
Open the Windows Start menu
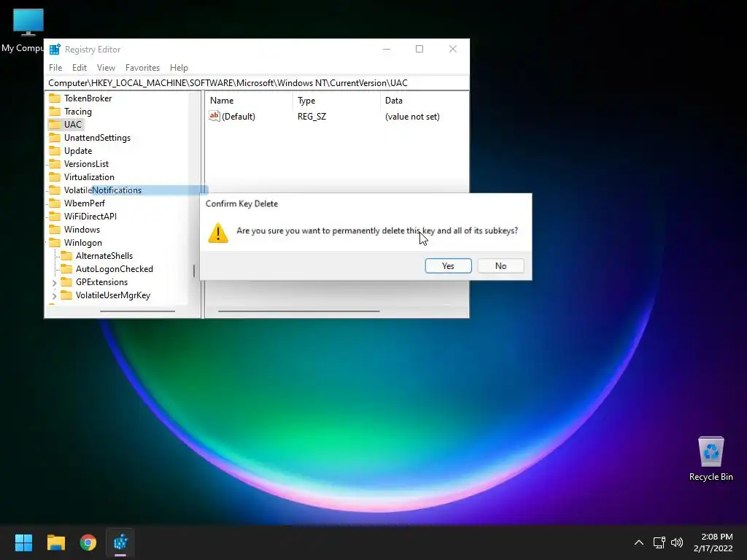tap(23, 542)
